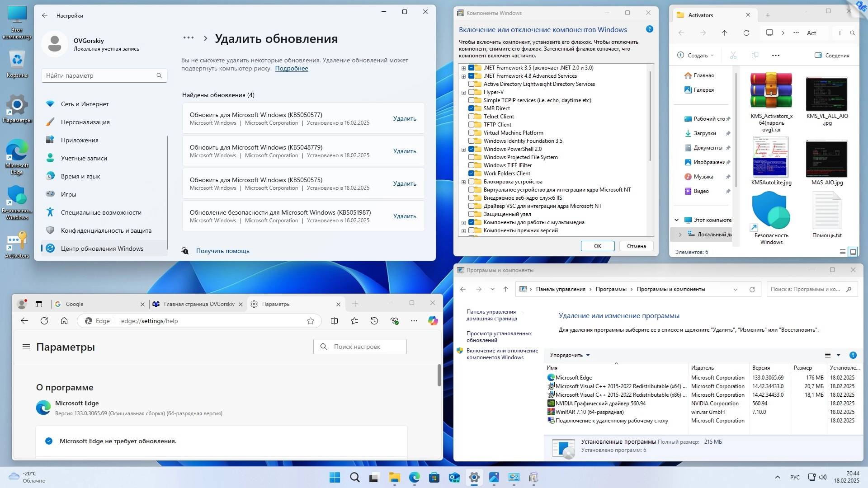The height and width of the screenshot is (488, 868).
Task: Click Explorer up-arrow navigation icon
Action: pyautogui.click(x=724, y=33)
